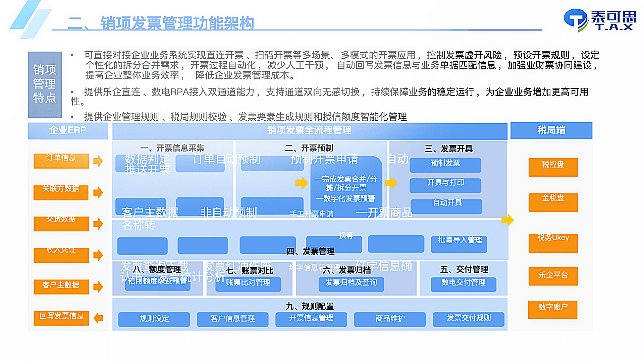Select 发票交付规则
Image resolution: width=644 pixels, height=362 pixels.
[469, 319]
